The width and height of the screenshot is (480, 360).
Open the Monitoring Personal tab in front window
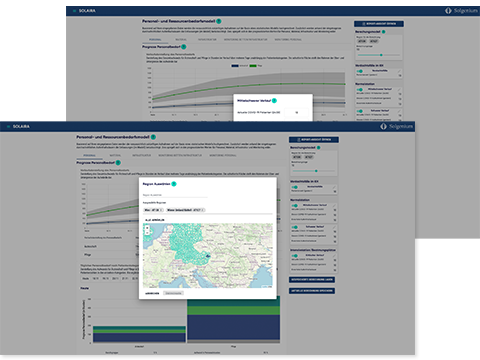click(x=223, y=155)
